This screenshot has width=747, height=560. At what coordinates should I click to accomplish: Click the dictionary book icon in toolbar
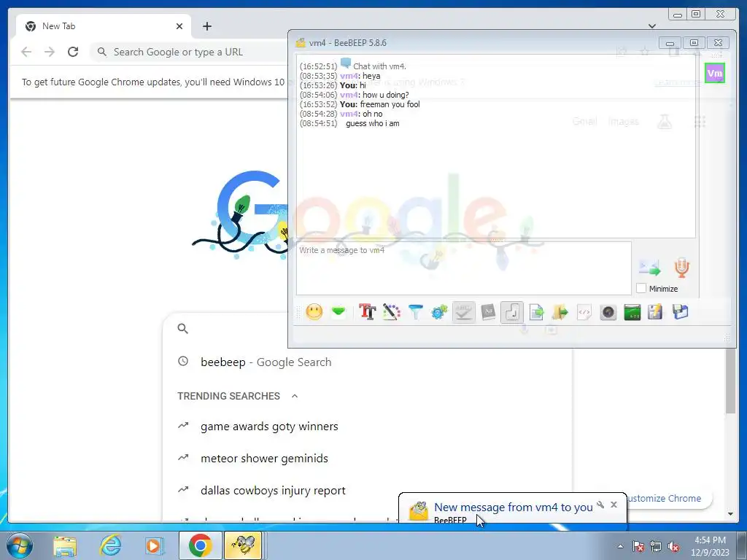click(x=488, y=312)
